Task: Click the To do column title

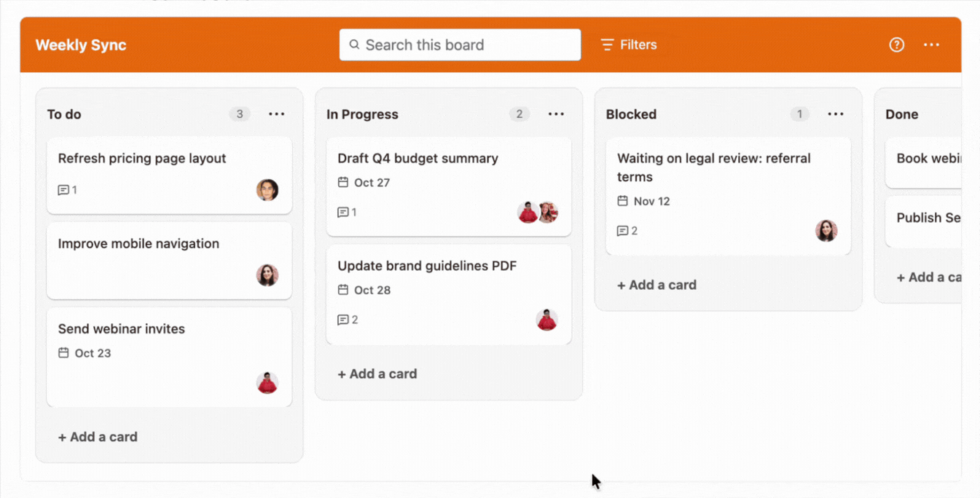Action: (x=64, y=114)
